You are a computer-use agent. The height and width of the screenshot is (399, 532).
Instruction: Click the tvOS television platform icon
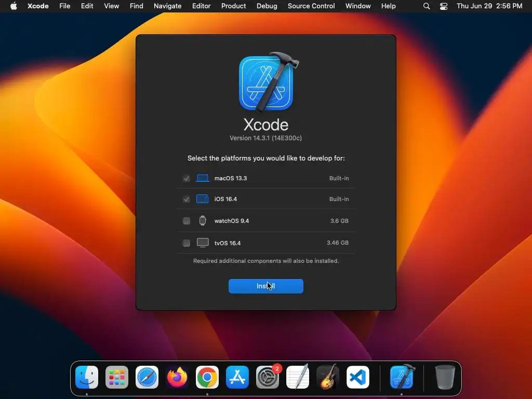coord(203,243)
